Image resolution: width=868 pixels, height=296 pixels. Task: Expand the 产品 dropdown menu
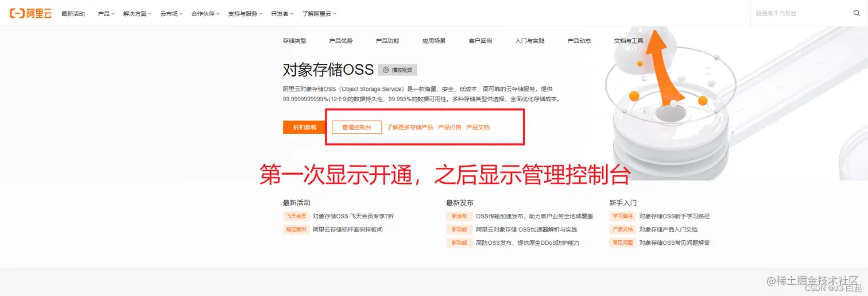point(106,14)
